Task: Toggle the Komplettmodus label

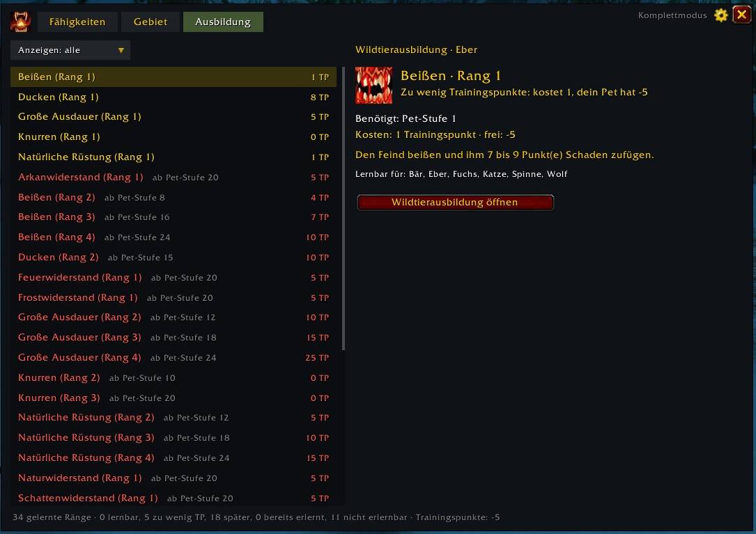Action: pos(672,15)
